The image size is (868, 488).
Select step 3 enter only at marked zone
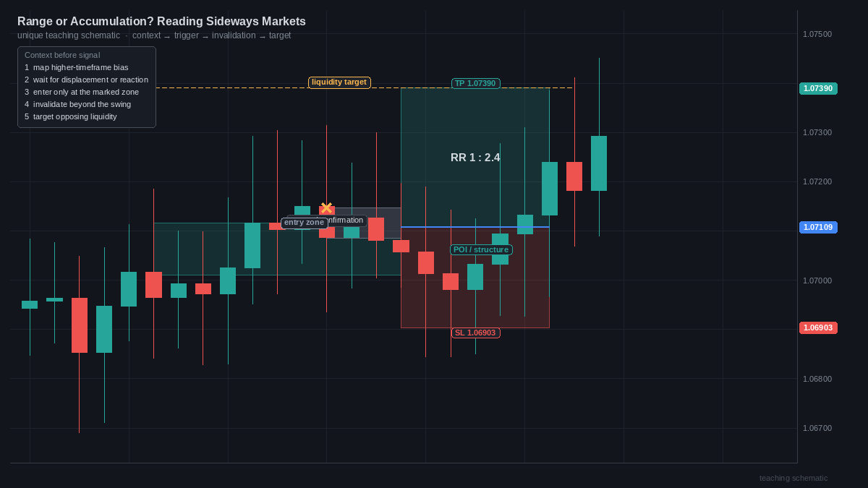coord(82,92)
